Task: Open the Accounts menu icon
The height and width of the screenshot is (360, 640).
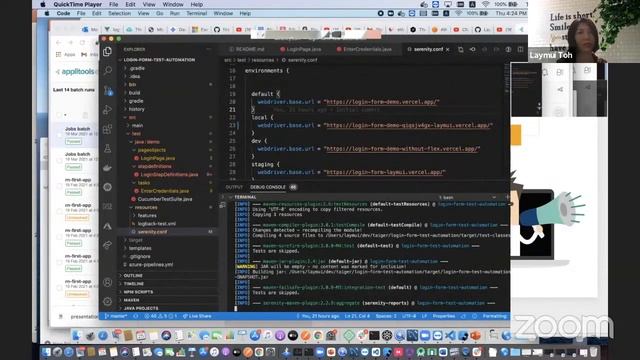Action: (x=107, y=282)
